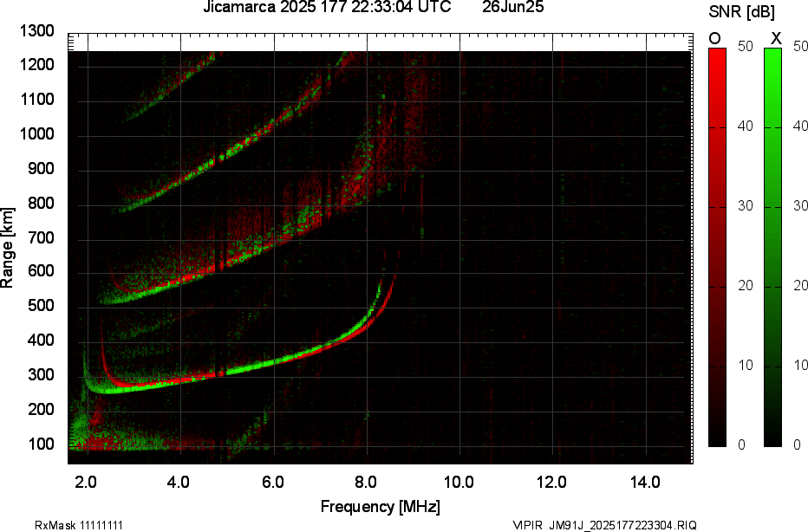The width and height of the screenshot is (808, 532).
Task: Click the '900' range tick label
Action: pos(40,169)
